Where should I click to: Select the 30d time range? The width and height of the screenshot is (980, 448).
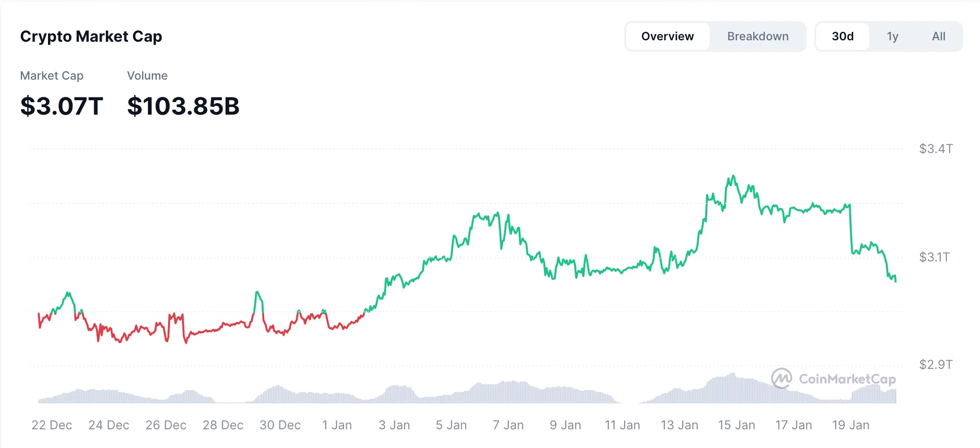pos(843,36)
